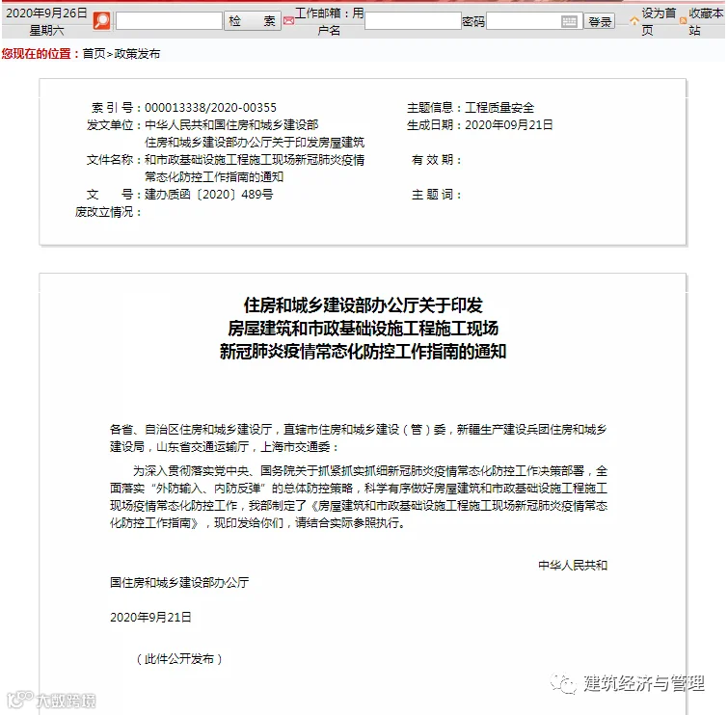The width and height of the screenshot is (728, 715).
Task: Select index number 000013338/2020-00355
Action: pyautogui.click(x=210, y=108)
